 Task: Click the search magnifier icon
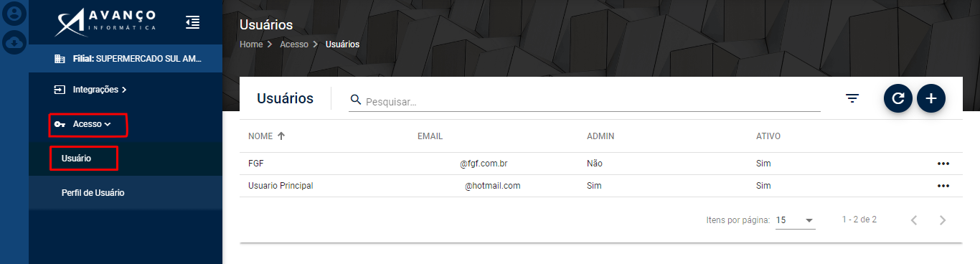point(356,100)
